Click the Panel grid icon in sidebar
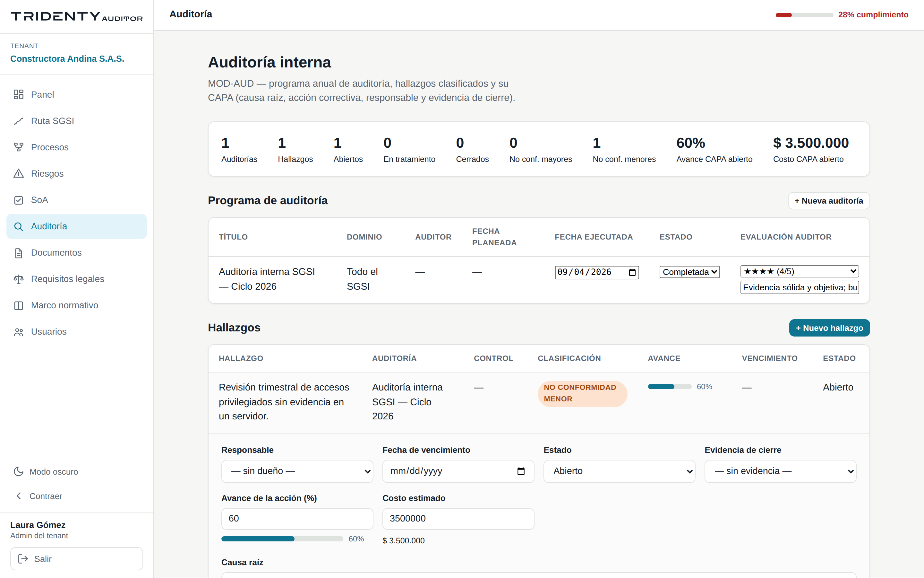924x578 pixels. click(18, 94)
